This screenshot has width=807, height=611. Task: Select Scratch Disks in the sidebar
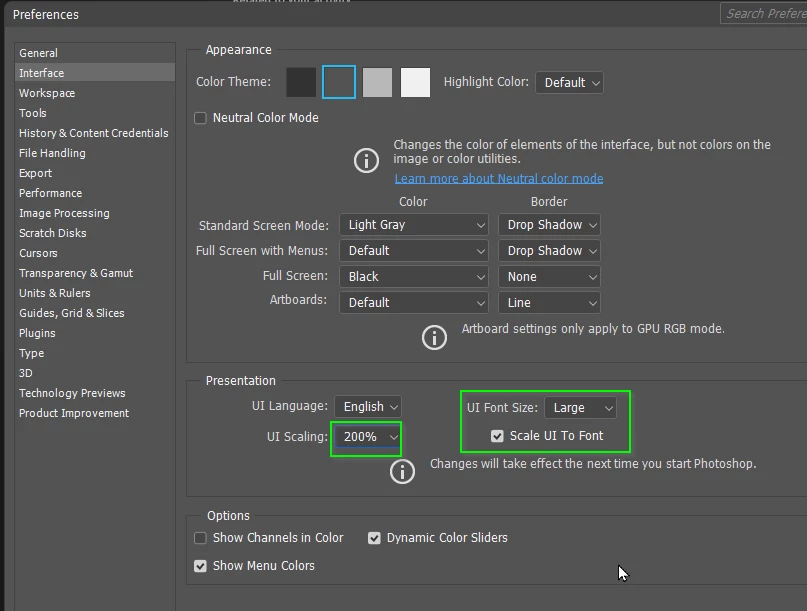(x=95, y=233)
